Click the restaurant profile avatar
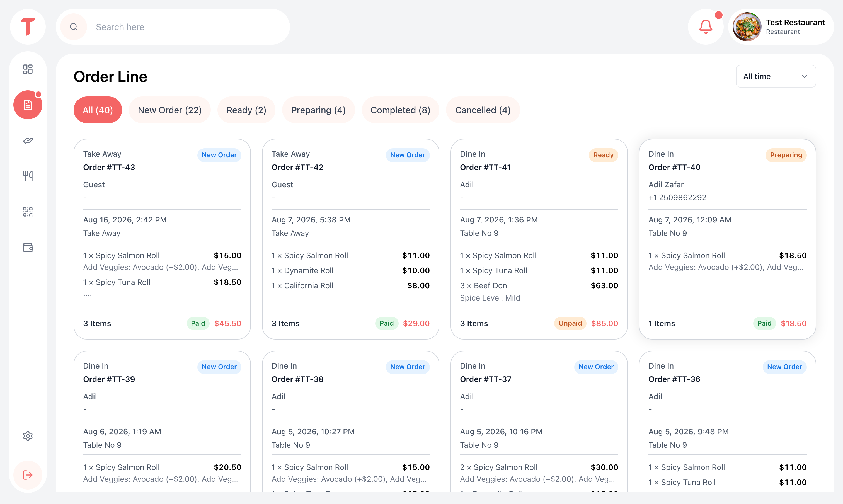 click(747, 27)
